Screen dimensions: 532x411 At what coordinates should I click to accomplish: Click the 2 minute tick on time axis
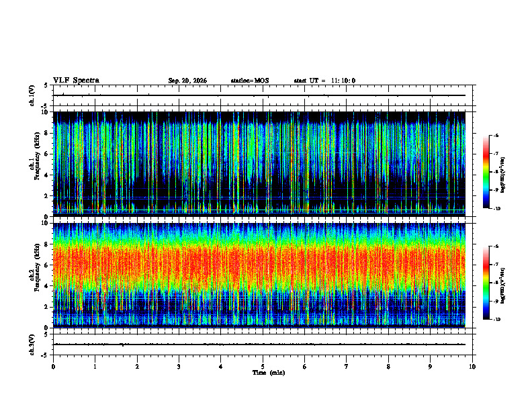coord(137,367)
